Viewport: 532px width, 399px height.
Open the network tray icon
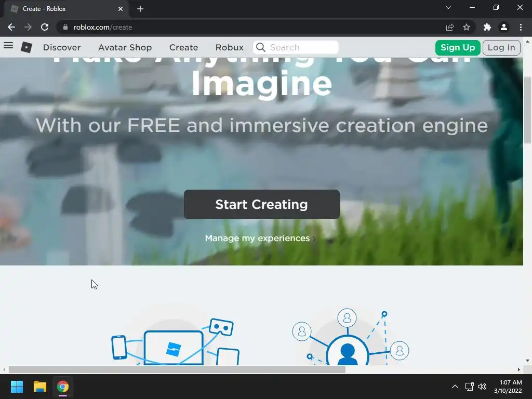point(469,387)
